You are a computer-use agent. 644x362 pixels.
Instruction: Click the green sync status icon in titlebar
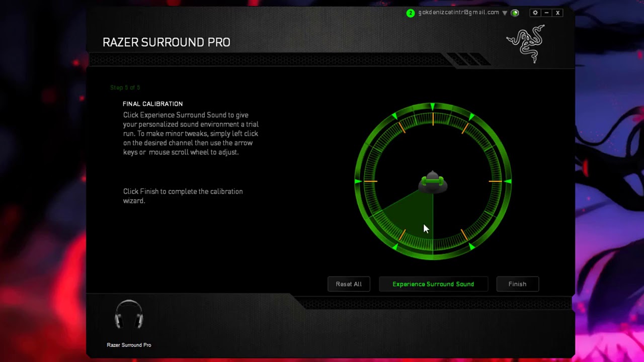[515, 13]
